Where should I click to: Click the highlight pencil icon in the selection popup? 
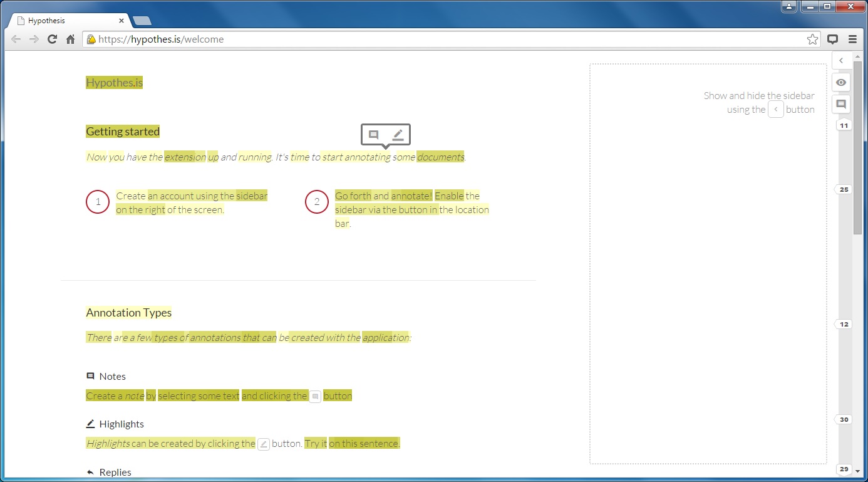[x=398, y=135]
